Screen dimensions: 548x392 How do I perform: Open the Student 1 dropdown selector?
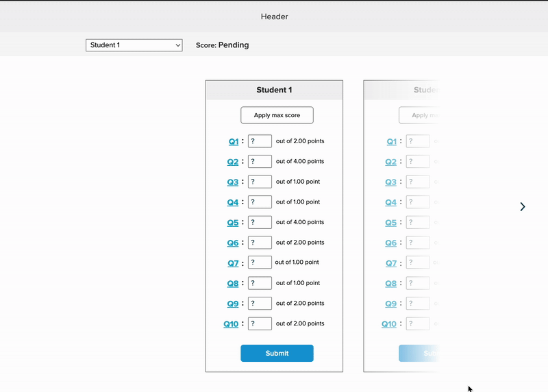pos(134,45)
